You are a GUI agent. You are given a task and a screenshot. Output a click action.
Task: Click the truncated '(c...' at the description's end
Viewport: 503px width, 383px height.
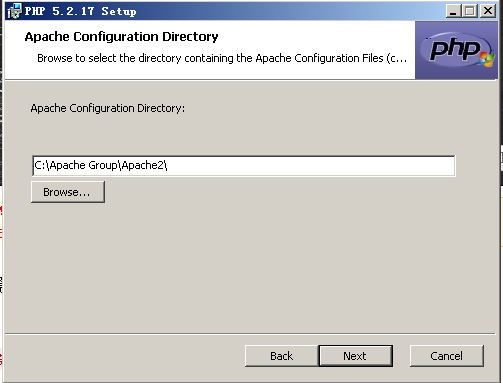click(x=397, y=58)
